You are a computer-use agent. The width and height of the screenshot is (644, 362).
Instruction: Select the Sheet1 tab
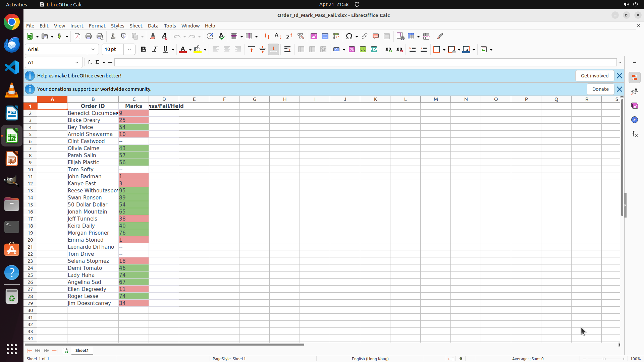coord(82,351)
